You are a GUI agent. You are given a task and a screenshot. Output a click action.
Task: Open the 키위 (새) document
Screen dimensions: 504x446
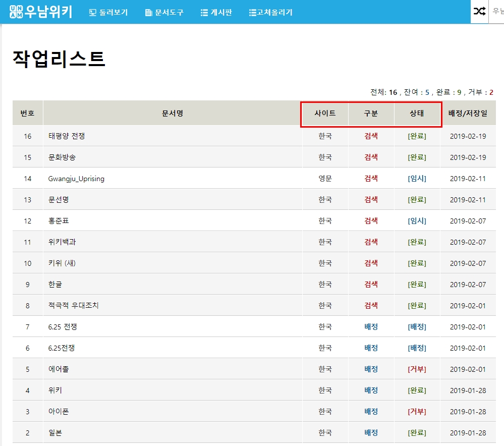(x=62, y=263)
